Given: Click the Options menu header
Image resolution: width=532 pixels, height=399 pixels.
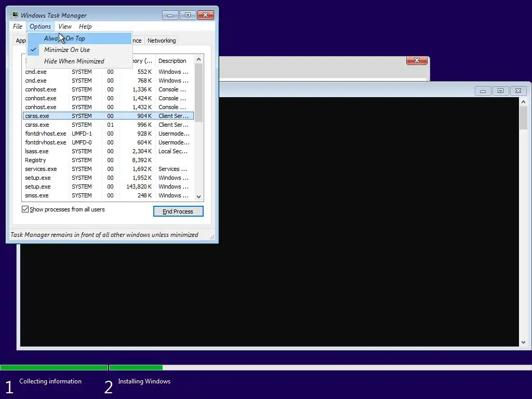Looking at the screenshot, I should point(40,26).
